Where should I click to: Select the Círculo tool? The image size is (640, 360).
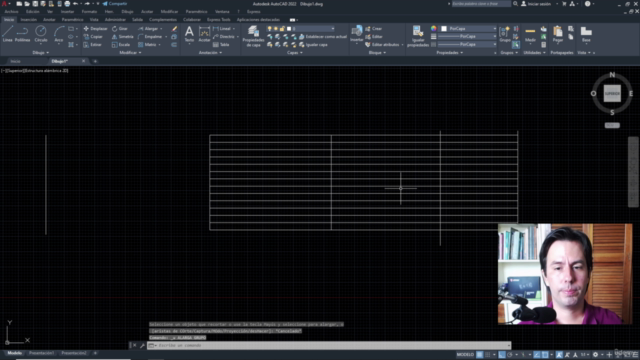(x=40, y=33)
